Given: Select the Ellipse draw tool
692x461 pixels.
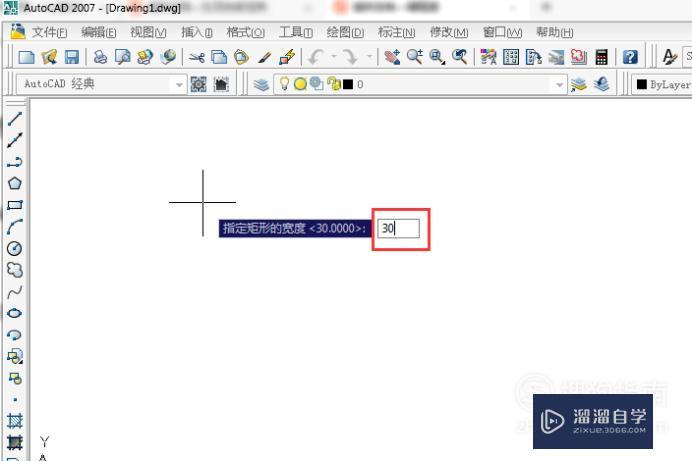Looking at the screenshot, I should 15,313.
